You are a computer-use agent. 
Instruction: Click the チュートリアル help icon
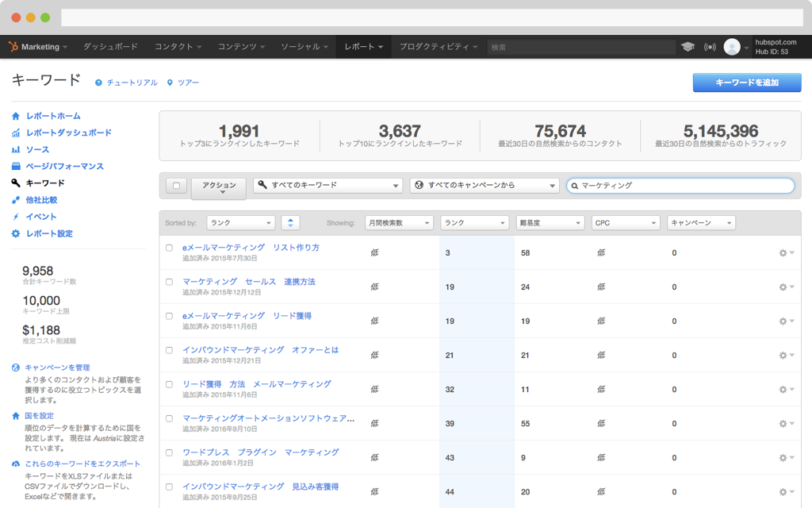(98, 83)
